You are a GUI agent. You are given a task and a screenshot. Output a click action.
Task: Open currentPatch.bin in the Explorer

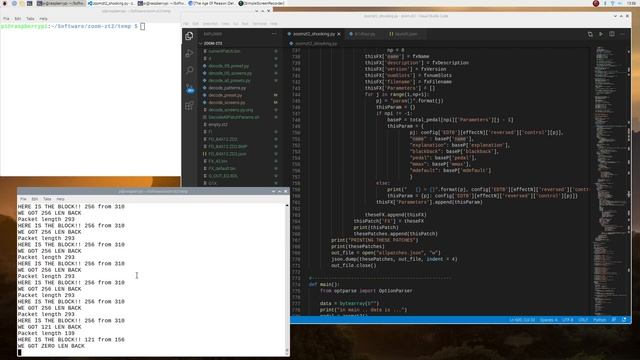pyautogui.click(x=224, y=51)
